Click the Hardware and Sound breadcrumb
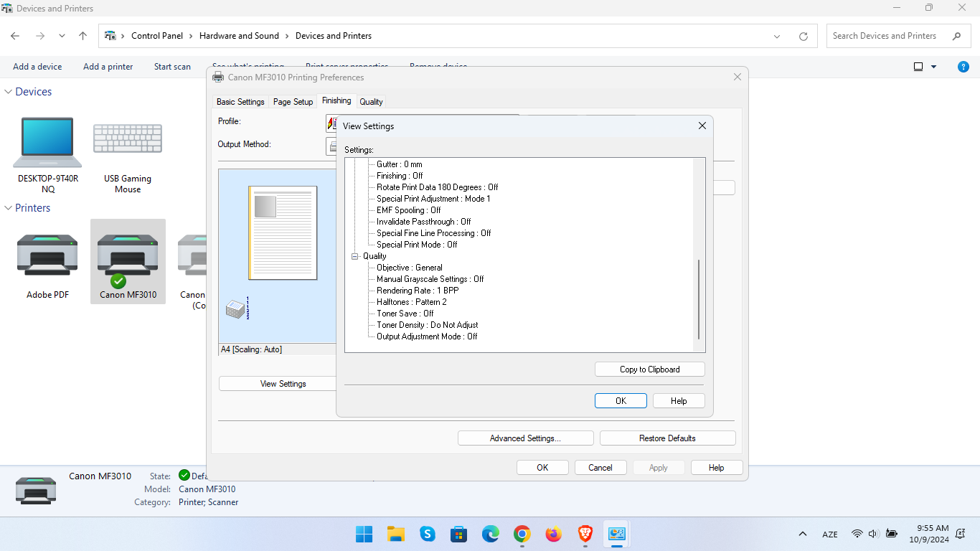 [x=239, y=36]
